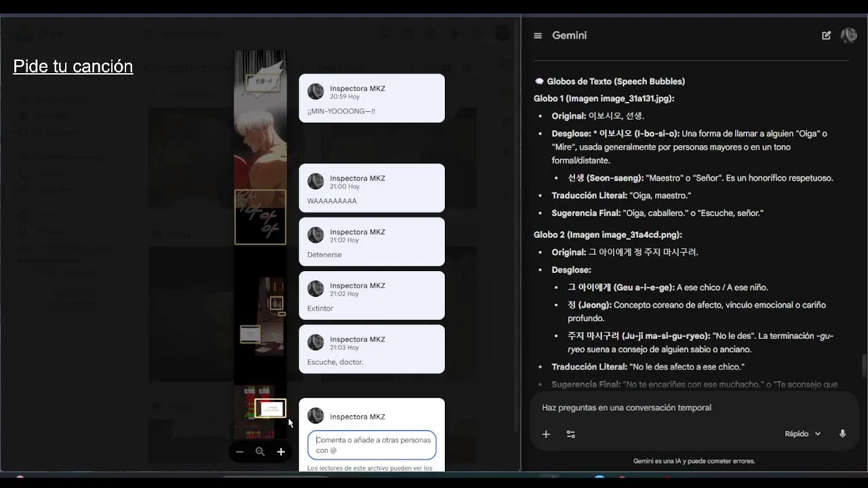The width and height of the screenshot is (868, 488).
Task: Click the avatar on the Detenerse comment
Action: [315, 235]
